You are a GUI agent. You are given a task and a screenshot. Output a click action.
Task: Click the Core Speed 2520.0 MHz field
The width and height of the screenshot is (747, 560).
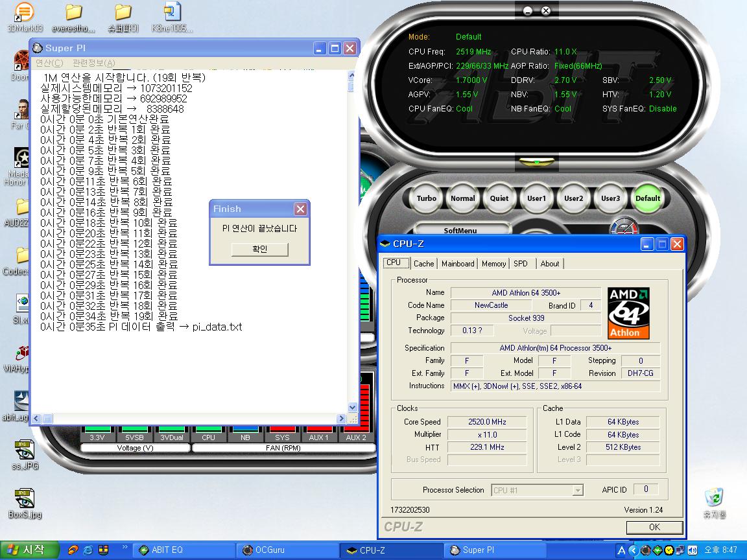click(487, 422)
